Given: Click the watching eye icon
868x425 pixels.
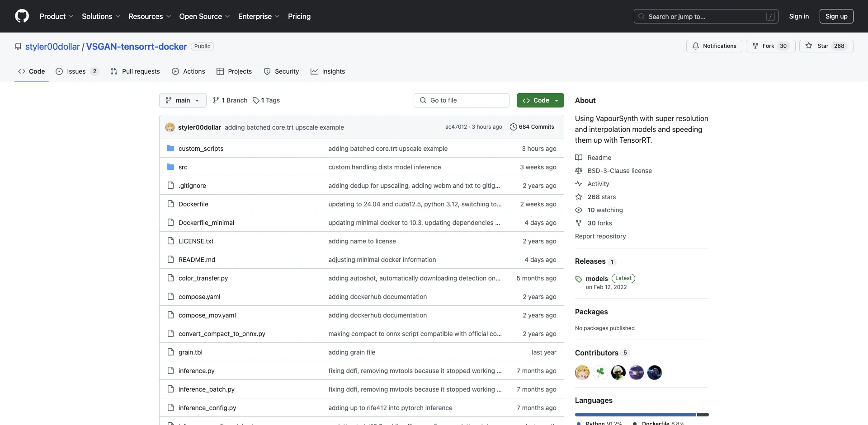Looking at the screenshot, I should pyautogui.click(x=579, y=210).
